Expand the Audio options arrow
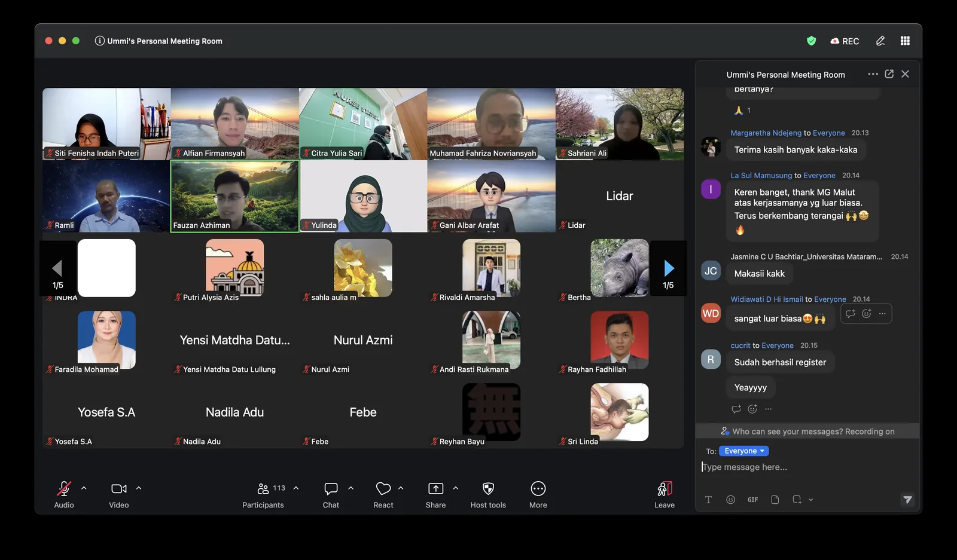 [x=84, y=488]
